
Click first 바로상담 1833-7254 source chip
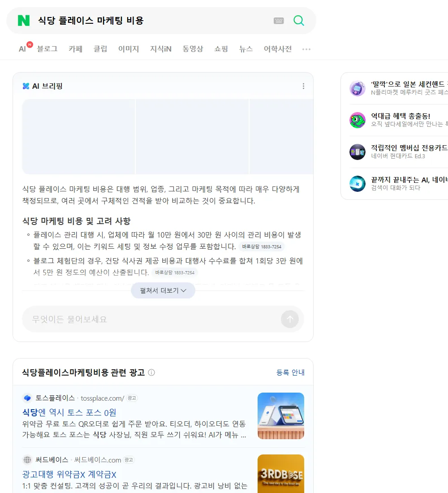pos(262,246)
